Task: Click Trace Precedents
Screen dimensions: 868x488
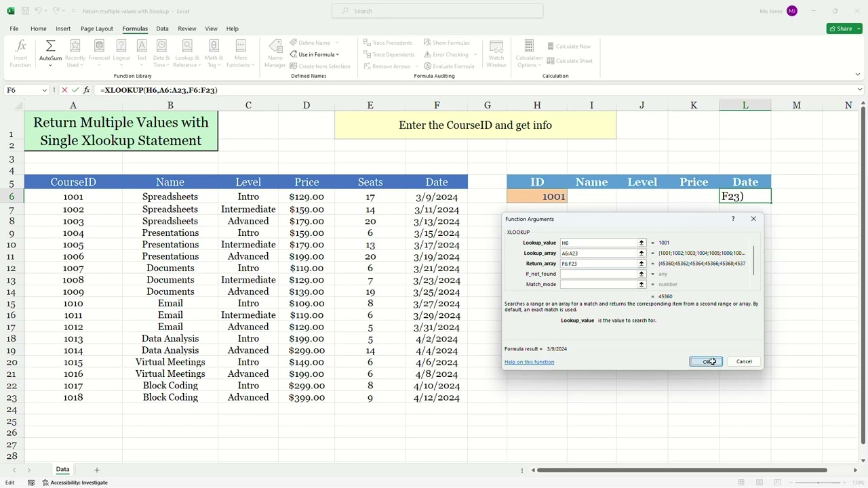Action: tap(387, 43)
